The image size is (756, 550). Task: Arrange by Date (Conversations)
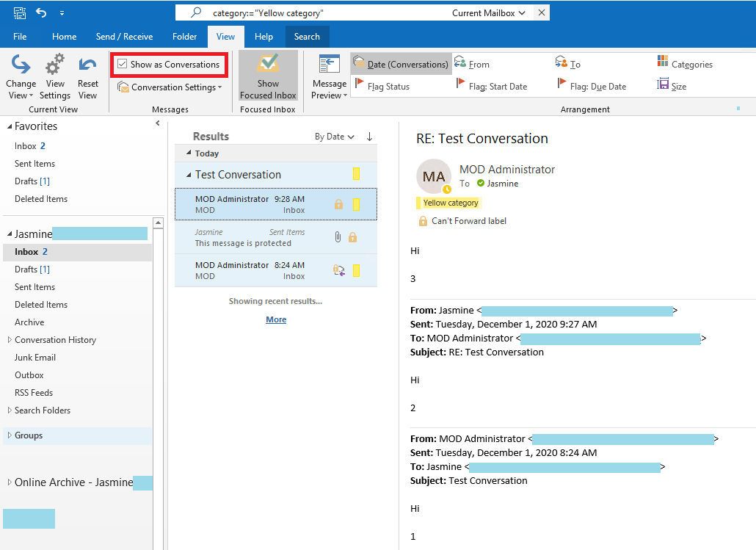click(x=401, y=64)
